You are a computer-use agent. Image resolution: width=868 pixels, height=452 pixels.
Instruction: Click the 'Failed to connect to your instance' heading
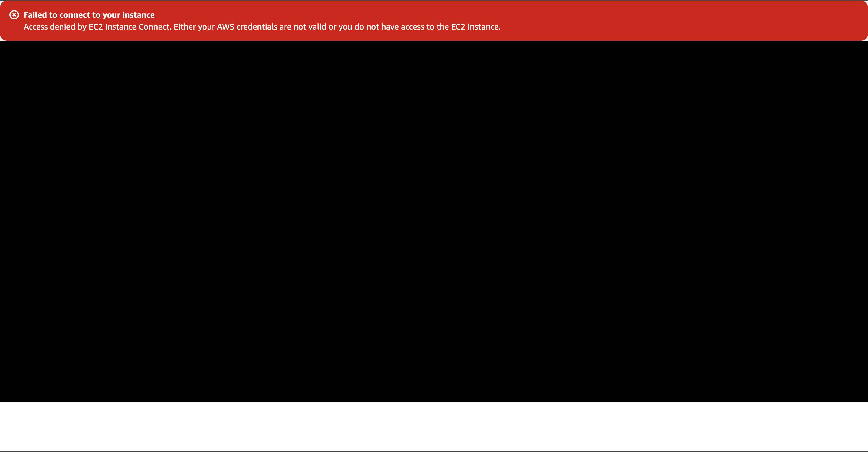[x=89, y=15]
